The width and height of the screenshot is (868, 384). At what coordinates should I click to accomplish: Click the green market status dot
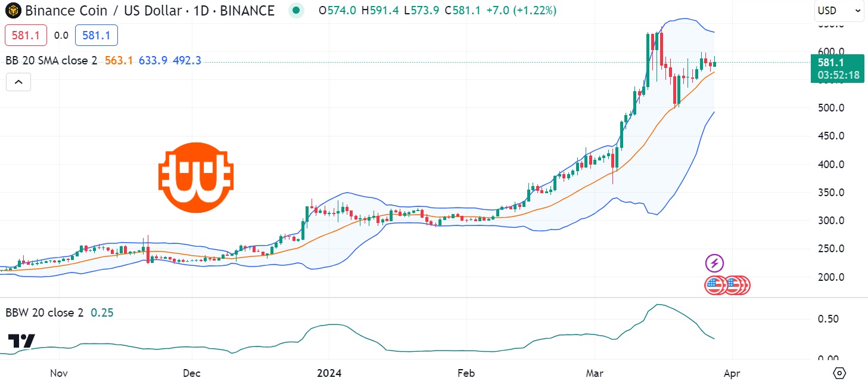tap(295, 10)
